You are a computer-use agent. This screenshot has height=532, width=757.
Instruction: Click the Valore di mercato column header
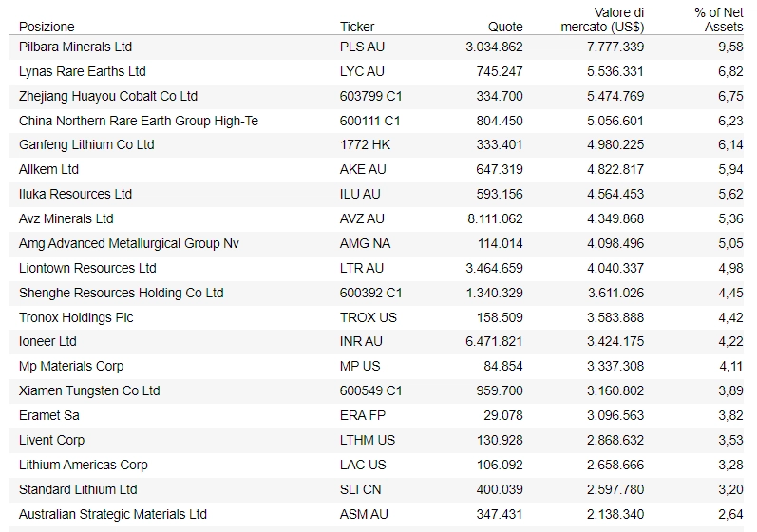[602, 20]
